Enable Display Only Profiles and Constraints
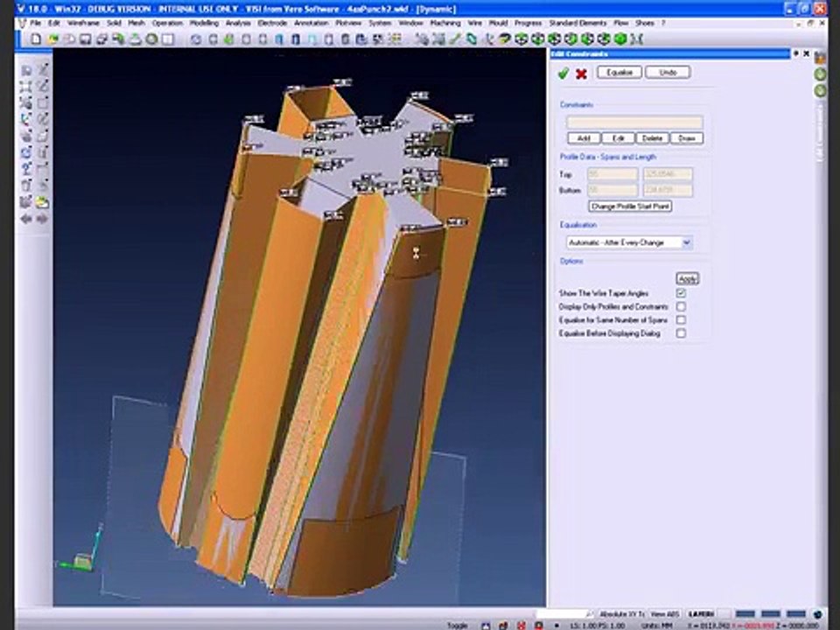840x630 pixels. tap(681, 306)
